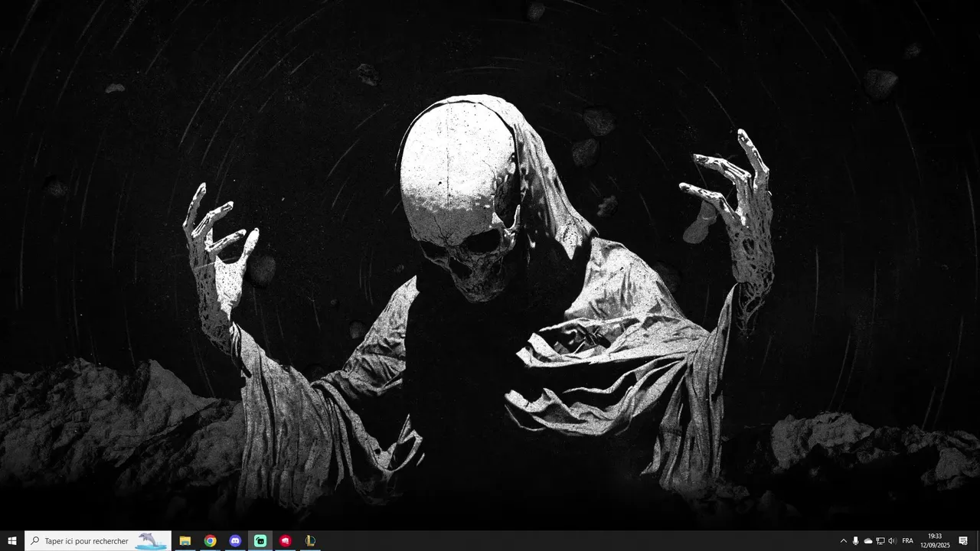This screenshot has width=980, height=551.
Task: Open the network status tray icon
Action: coord(880,541)
